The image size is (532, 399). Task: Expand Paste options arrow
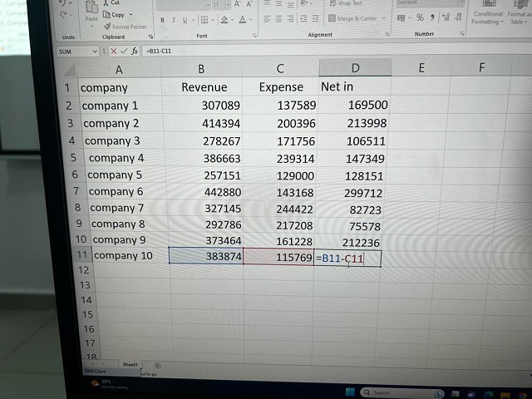click(x=91, y=26)
